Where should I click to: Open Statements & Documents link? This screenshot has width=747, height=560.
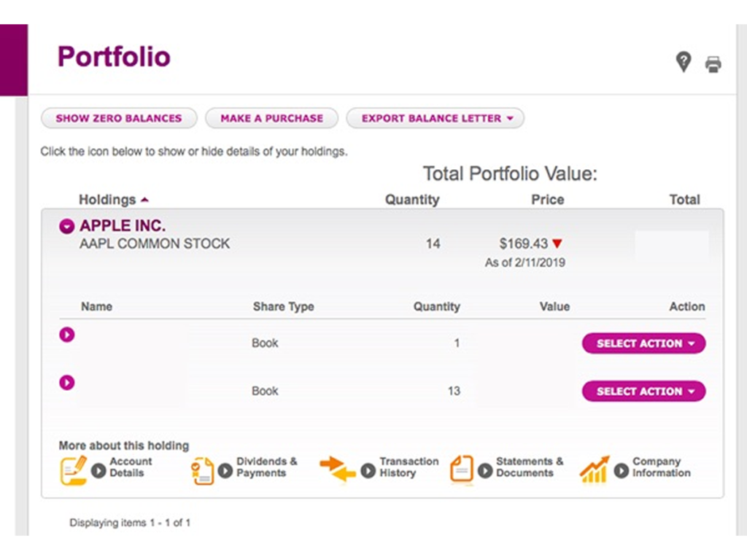pyautogui.click(x=530, y=467)
